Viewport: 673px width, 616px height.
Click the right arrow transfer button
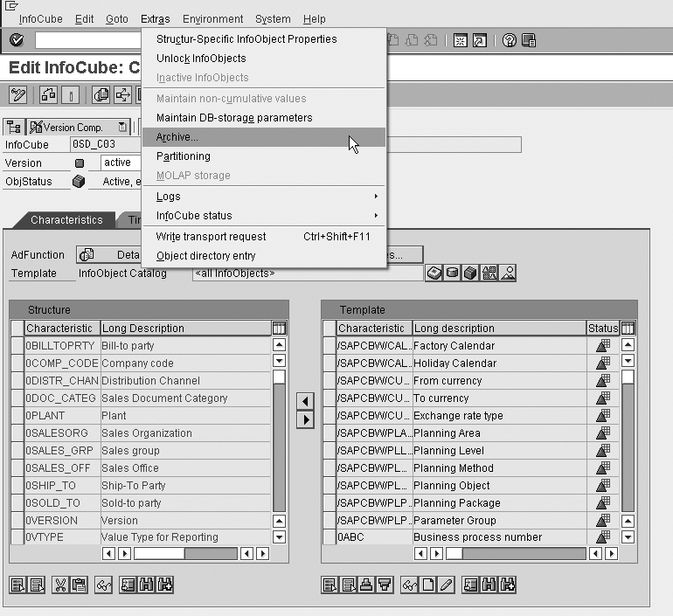pos(305,419)
